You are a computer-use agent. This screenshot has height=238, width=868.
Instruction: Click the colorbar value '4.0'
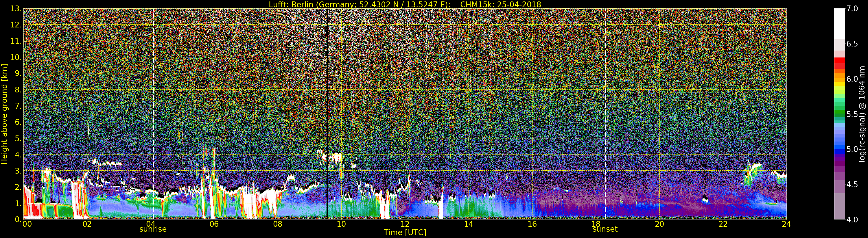coord(852,220)
